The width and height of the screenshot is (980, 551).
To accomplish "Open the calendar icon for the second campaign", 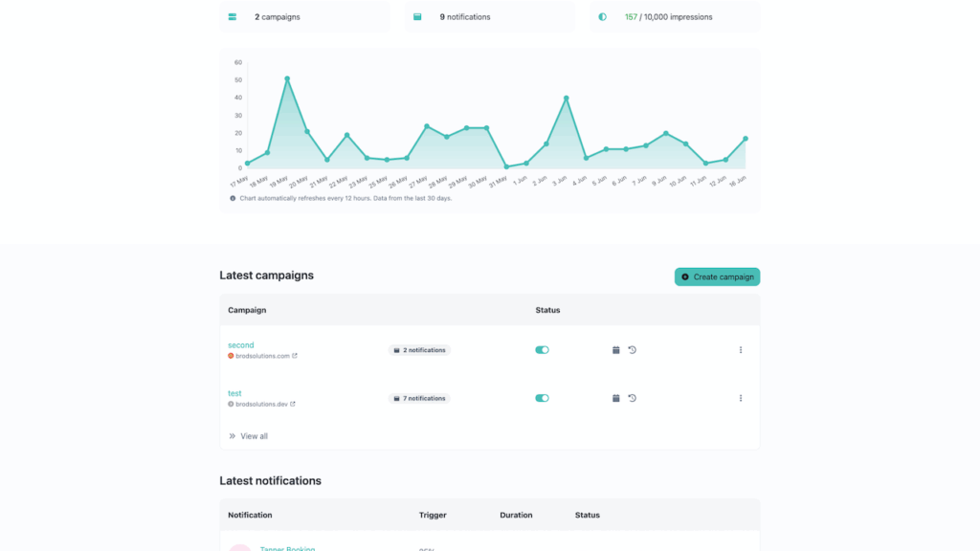I will [615, 349].
